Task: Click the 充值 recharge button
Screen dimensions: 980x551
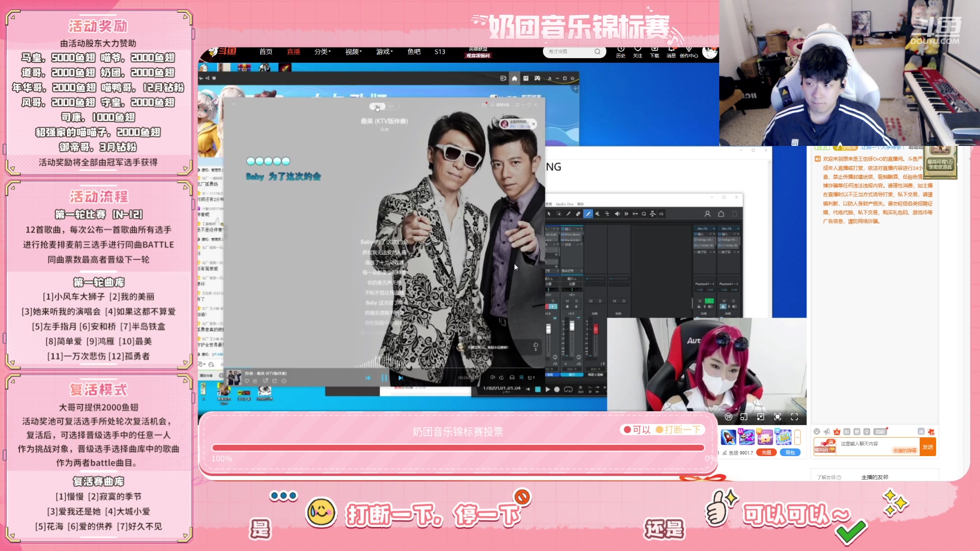Action: click(766, 453)
